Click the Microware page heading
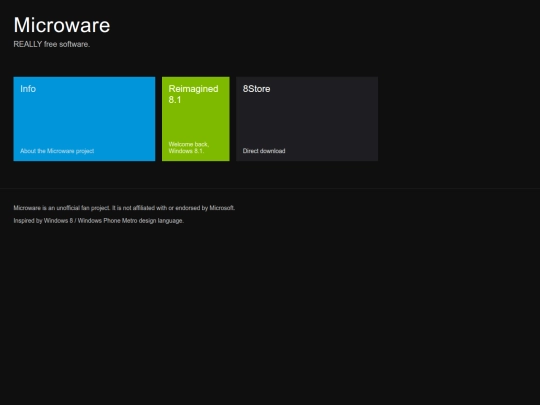This screenshot has width=540, height=405. point(62,25)
